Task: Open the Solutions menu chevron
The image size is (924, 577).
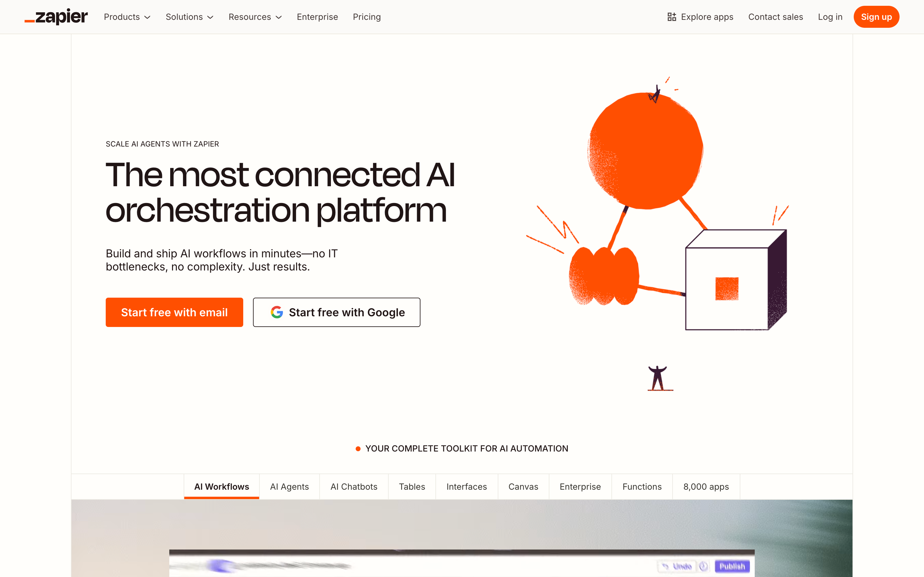Action: (x=211, y=17)
